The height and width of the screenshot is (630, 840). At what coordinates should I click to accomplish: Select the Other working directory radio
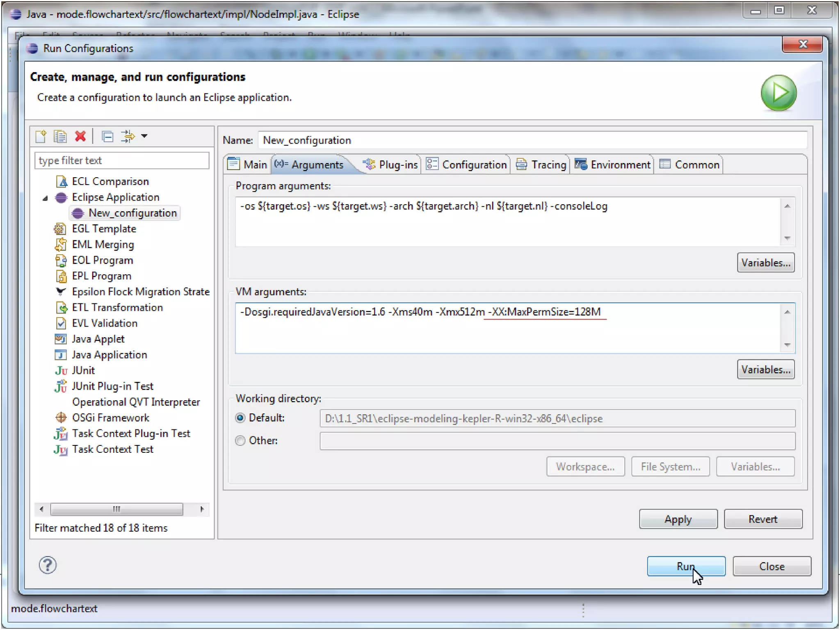coord(240,440)
